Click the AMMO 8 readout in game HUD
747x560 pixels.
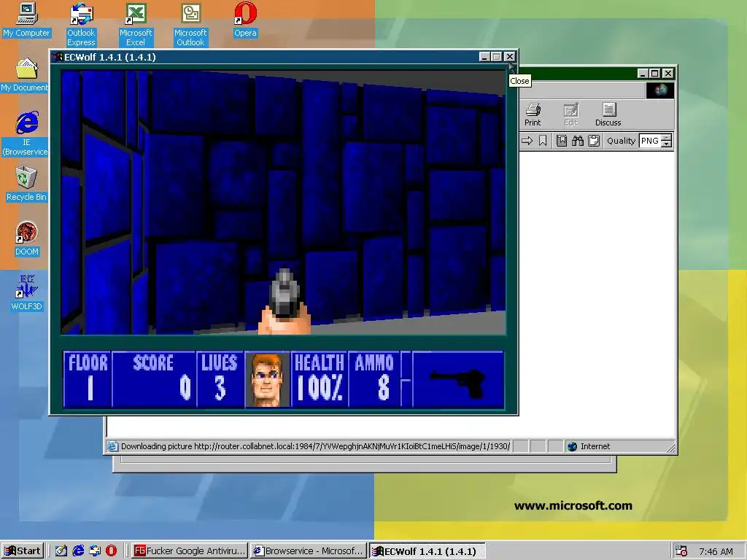374,379
